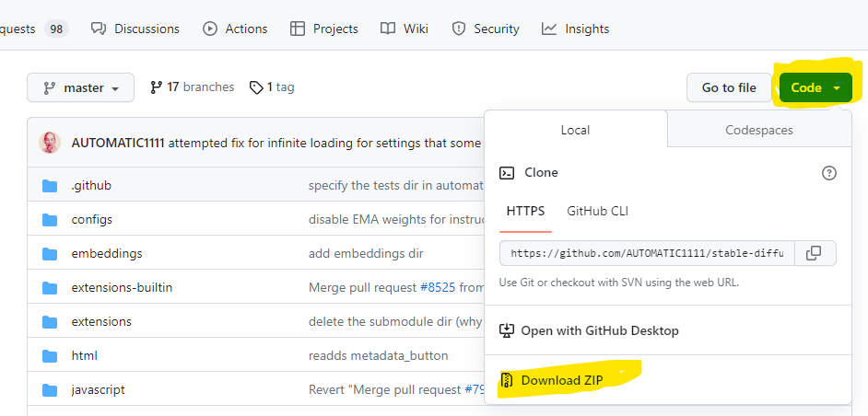868x416 pixels.
Task: Click the Discussions speech bubble icon
Action: click(x=99, y=29)
